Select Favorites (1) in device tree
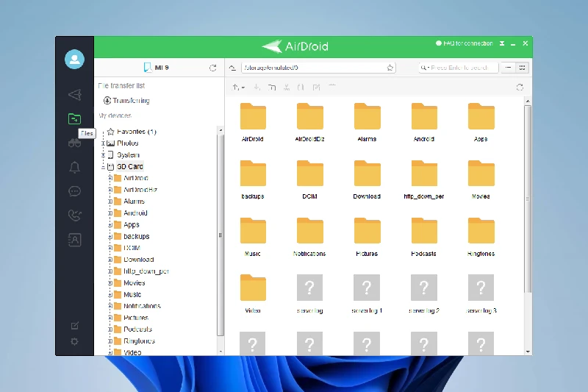588x392 pixels. click(x=136, y=132)
